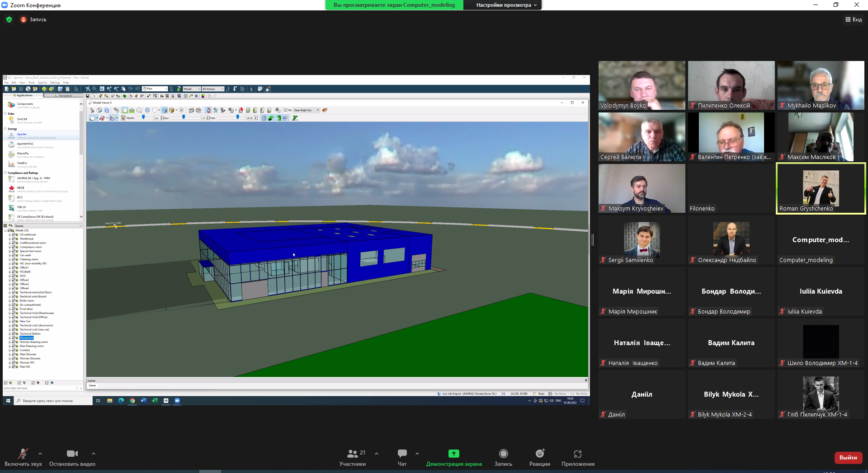
Task: Click the save icon in VE secondary toolbar
Action: tap(88, 96)
